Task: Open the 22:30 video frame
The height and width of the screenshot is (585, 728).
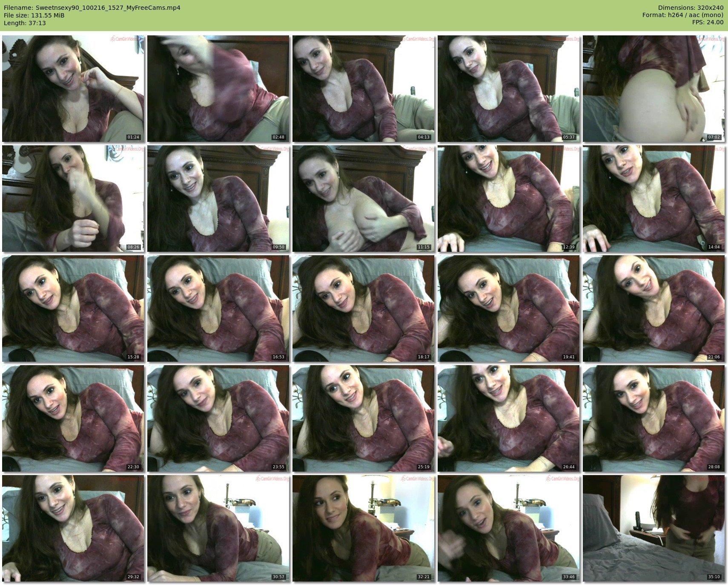Action: tap(73, 418)
